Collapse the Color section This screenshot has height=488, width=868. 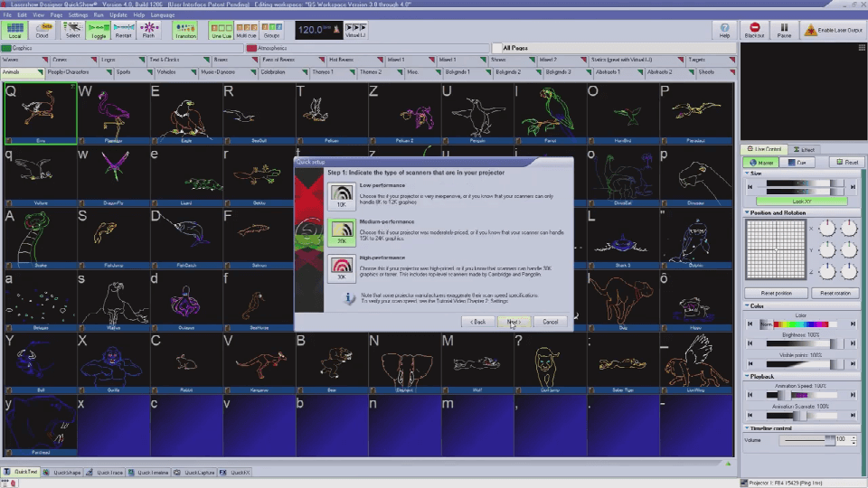pyautogui.click(x=747, y=306)
